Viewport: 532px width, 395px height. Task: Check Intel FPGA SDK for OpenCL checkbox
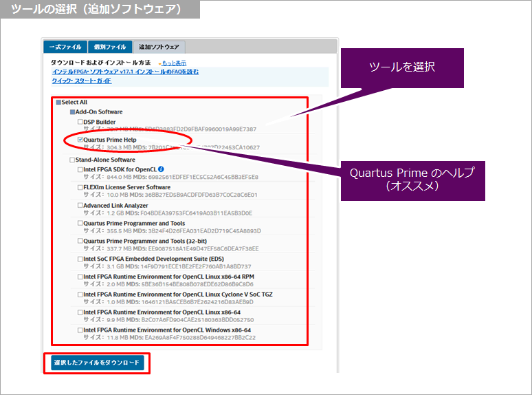(80, 169)
